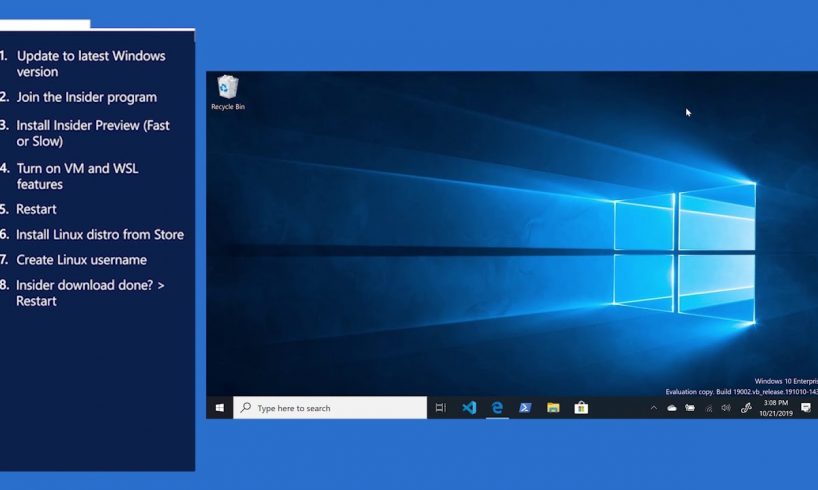
Task: Open Task View on the taskbar
Action: click(441, 408)
